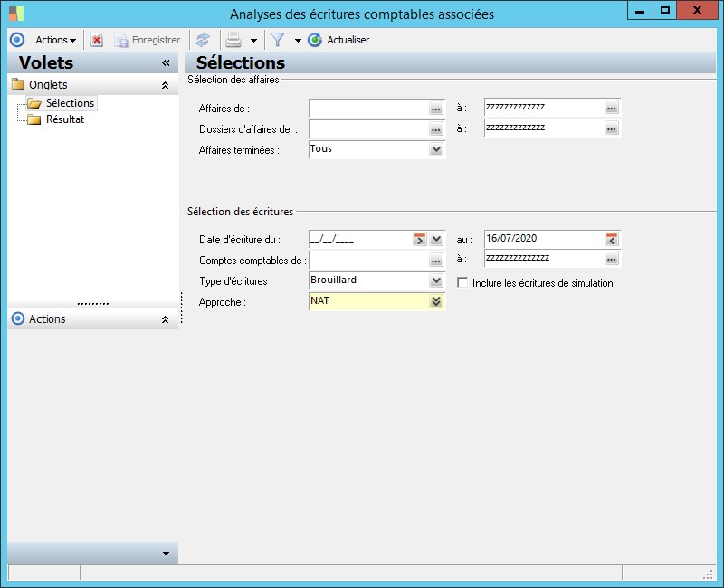Click the Affaires 'à' field with zzzzzzzzzzzzz
The height and width of the screenshot is (588, 724).
click(544, 107)
